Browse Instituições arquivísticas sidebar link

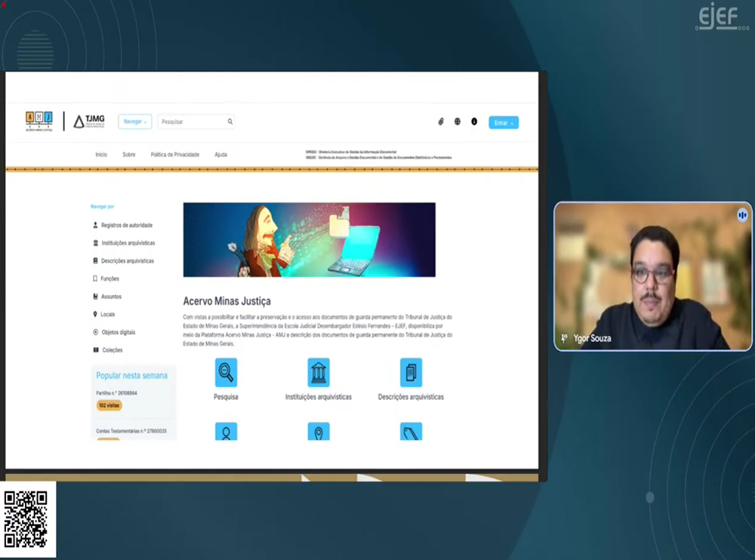[x=128, y=243]
